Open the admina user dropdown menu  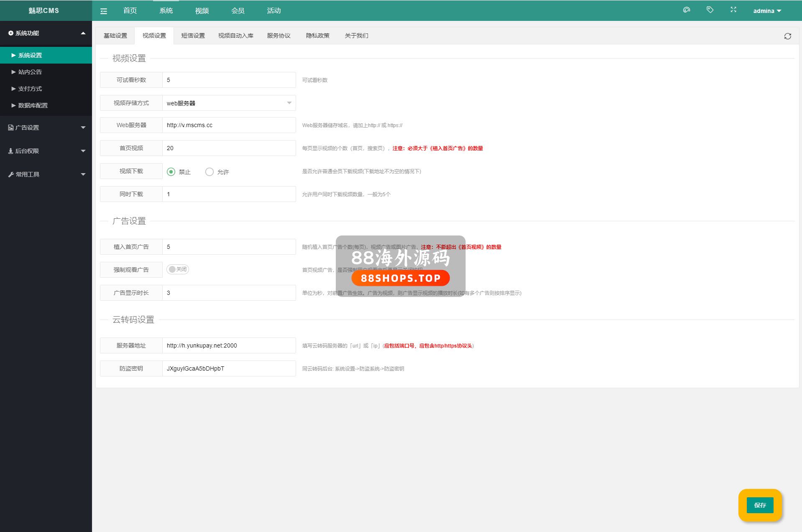pos(767,11)
